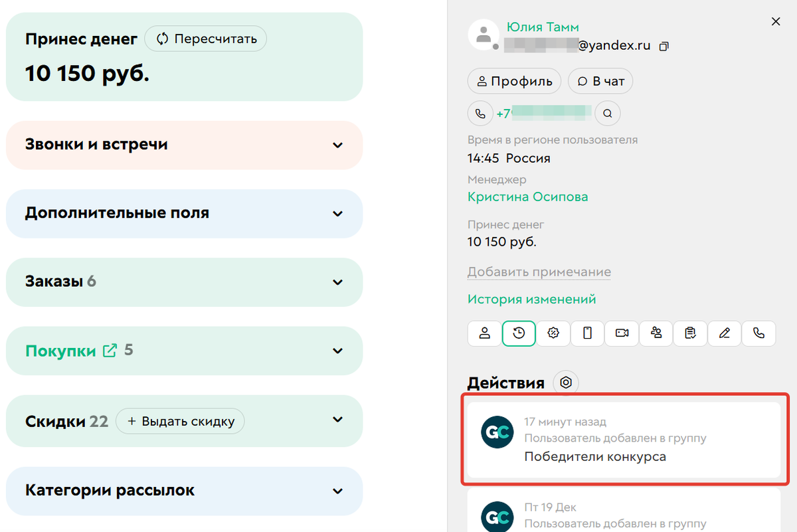
Task: Click the call button left of phone number
Action: click(x=480, y=114)
